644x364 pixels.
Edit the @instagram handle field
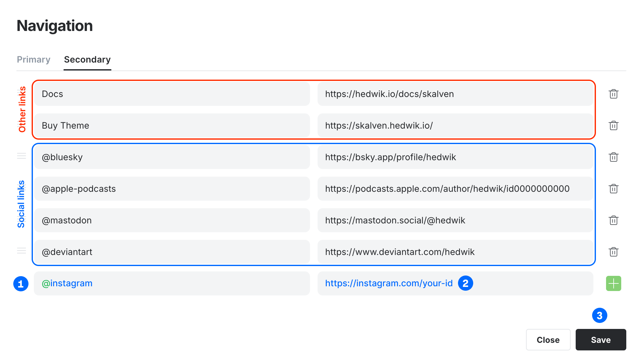(172, 283)
